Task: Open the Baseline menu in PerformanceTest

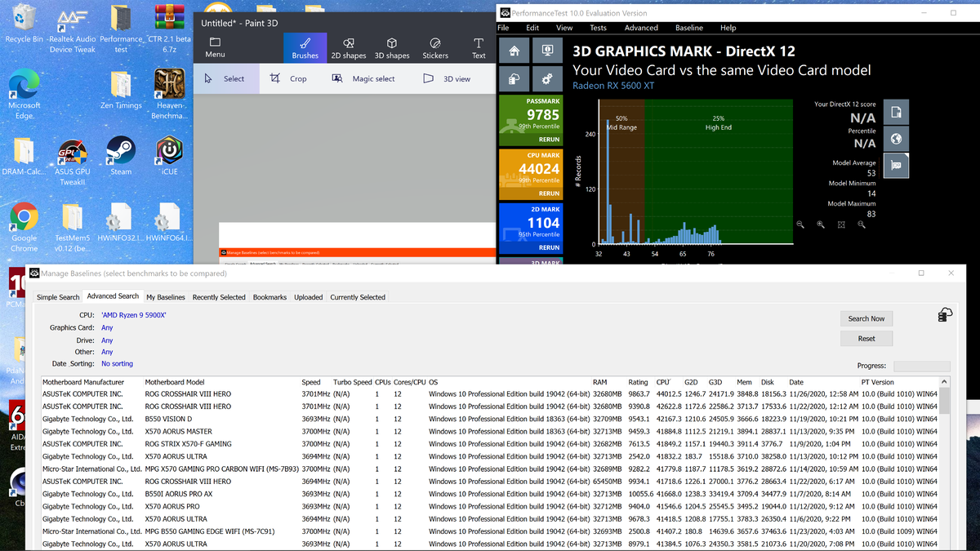Action: [x=689, y=28]
